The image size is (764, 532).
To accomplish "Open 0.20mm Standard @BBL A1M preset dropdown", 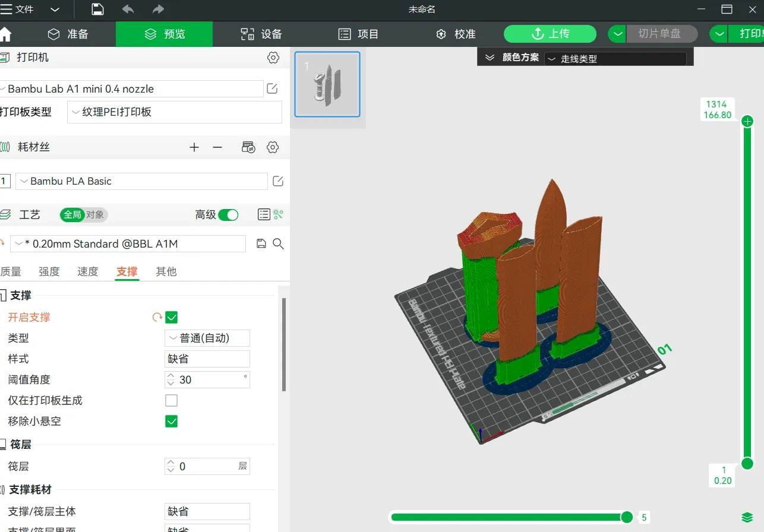I will pyautogui.click(x=128, y=244).
